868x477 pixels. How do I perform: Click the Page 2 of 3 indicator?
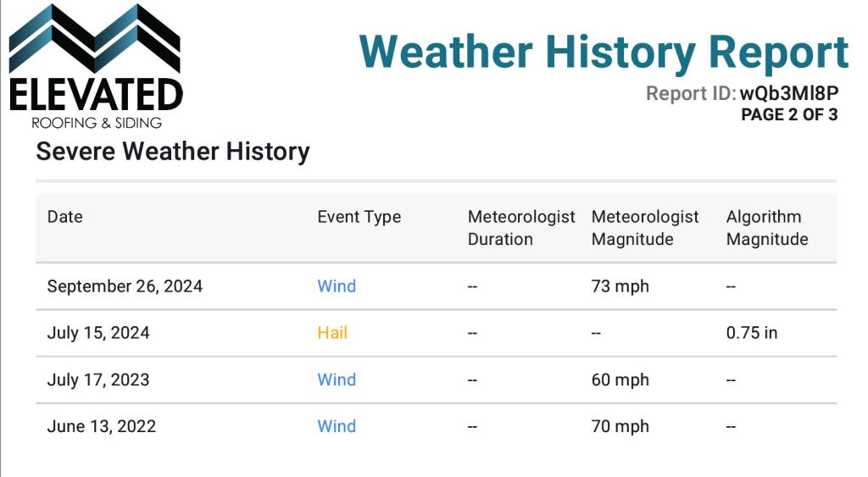coord(788,115)
